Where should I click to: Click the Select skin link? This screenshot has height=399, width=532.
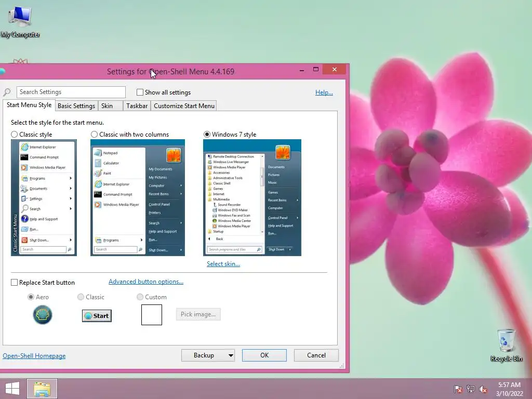click(223, 263)
